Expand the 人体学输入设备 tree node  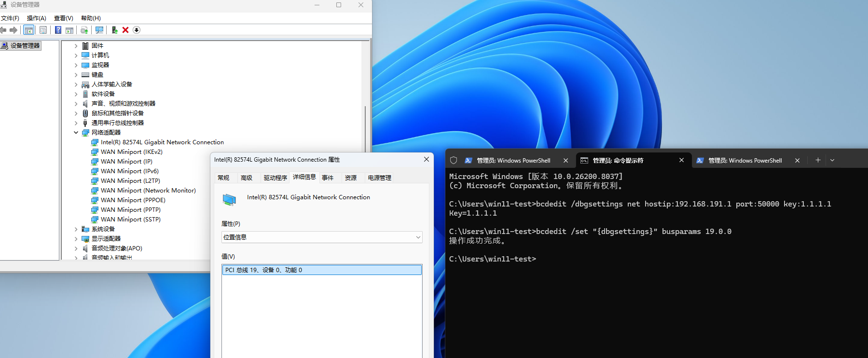click(76, 84)
